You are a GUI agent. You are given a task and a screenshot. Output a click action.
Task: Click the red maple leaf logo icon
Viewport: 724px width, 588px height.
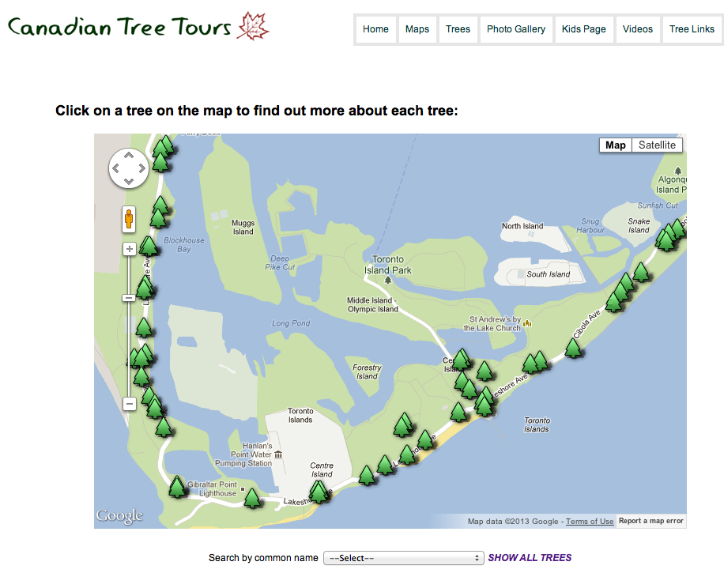coord(253,26)
